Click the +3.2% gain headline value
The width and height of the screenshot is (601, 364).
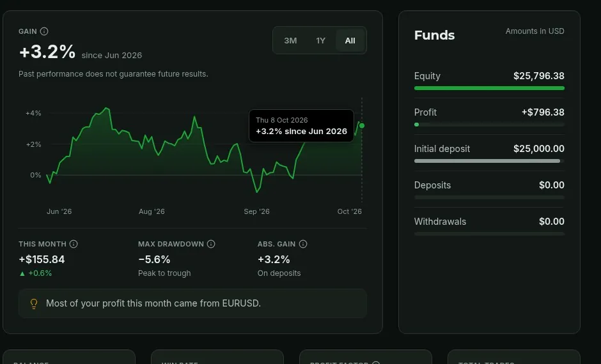pyautogui.click(x=47, y=52)
